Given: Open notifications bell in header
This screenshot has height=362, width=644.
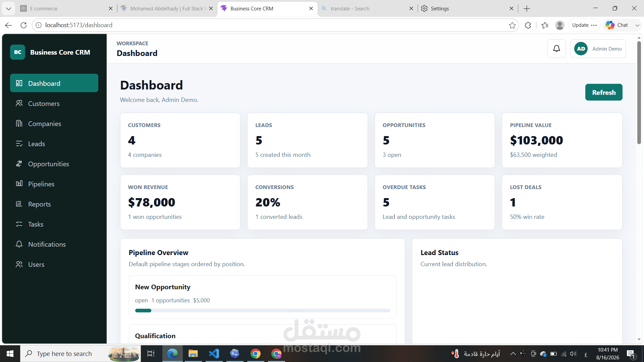Looking at the screenshot, I should [556, 49].
